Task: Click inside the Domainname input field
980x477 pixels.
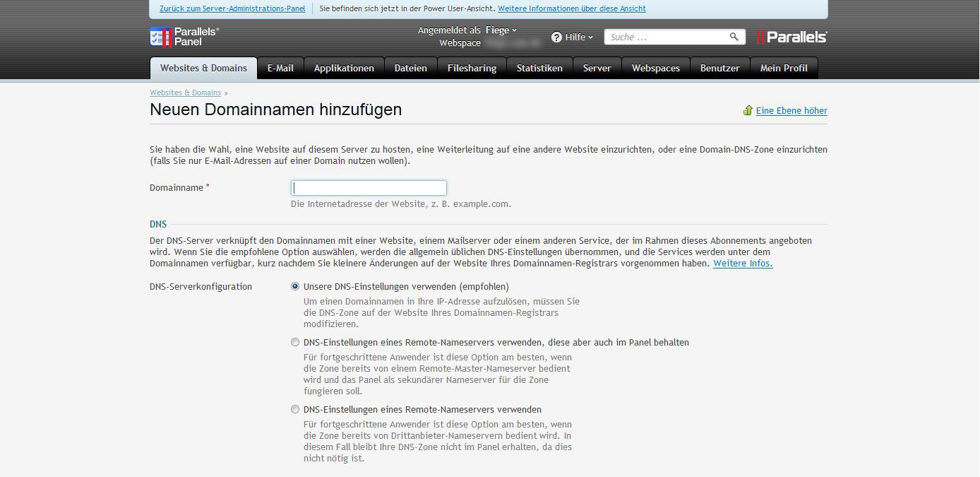Action: pyautogui.click(x=368, y=187)
